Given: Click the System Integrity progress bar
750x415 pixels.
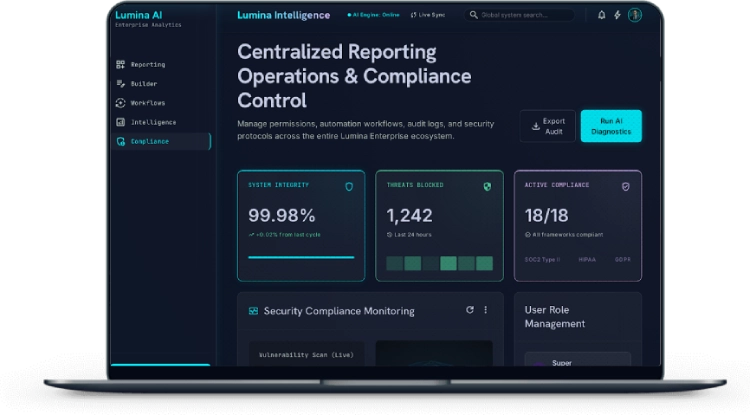Looking at the screenshot, I should 301,257.
